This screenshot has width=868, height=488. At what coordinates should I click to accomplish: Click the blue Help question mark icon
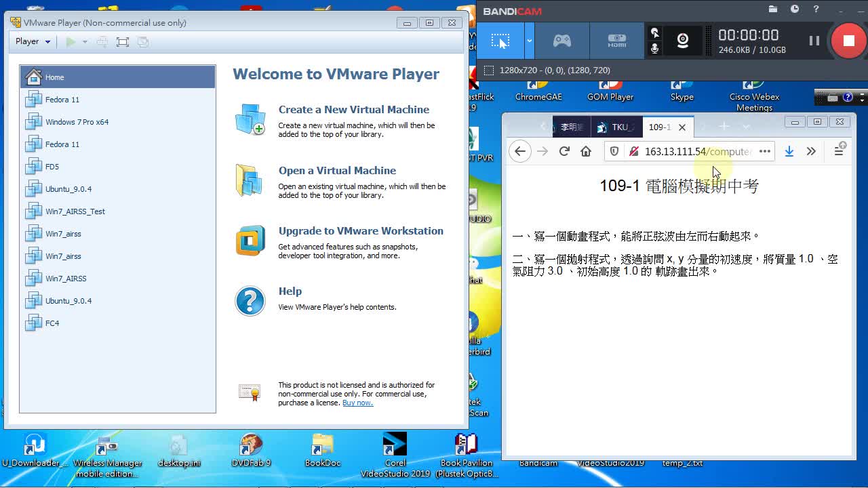(250, 301)
